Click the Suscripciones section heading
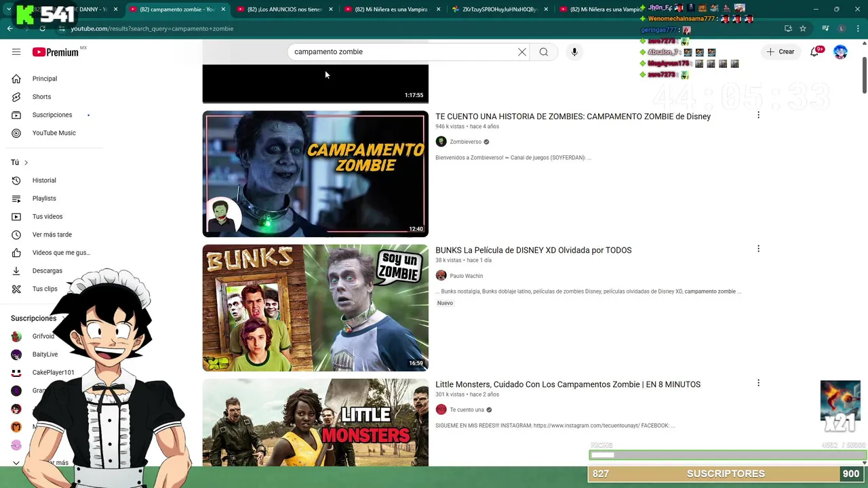Screen dimensions: 868x488 [x=33, y=318]
